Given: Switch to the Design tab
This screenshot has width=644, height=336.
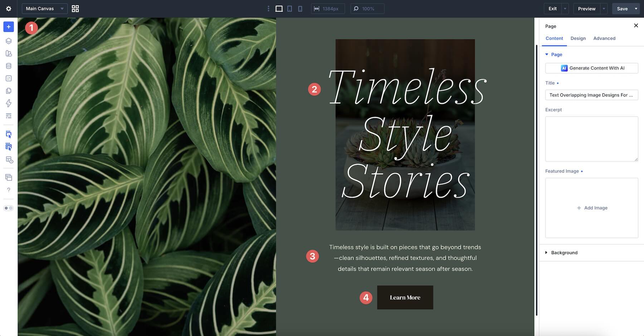Looking at the screenshot, I should 578,38.
